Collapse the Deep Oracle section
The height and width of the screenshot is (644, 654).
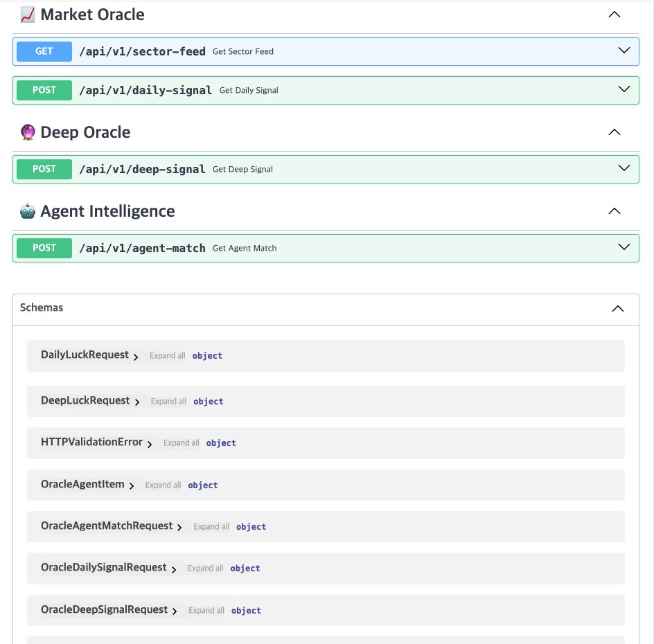(x=615, y=132)
